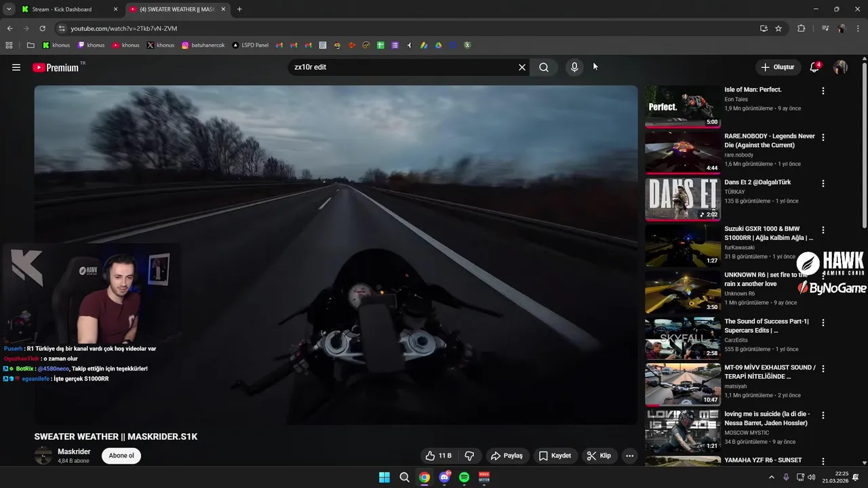
Task: Click the youtube.com address bar URL
Action: [123, 28]
